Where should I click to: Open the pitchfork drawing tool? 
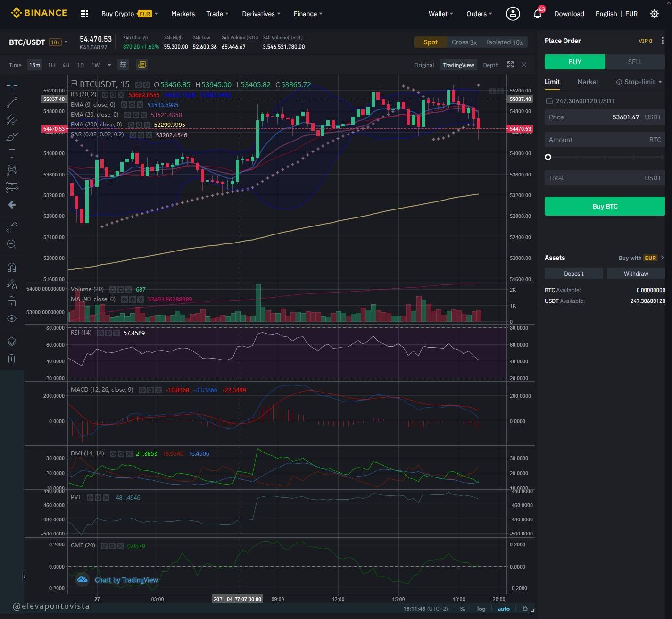(12, 120)
